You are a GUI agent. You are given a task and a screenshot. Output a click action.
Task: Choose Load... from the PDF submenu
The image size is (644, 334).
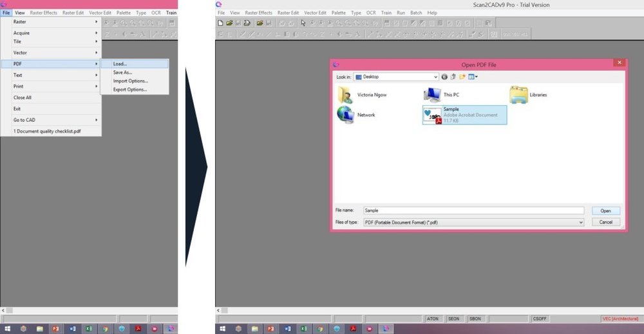(x=135, y=64)
